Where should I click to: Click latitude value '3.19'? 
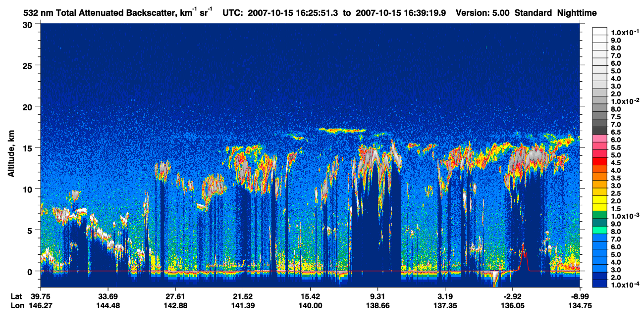click(x=445, y=296)
